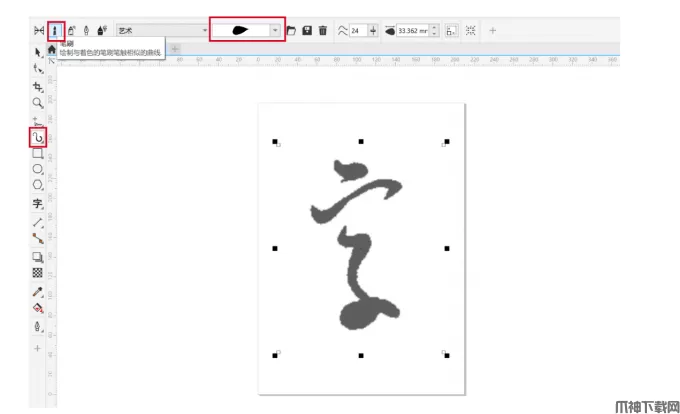Click the middle-right selection handle
The image size is (680, 414).
pyautogui.click(x=447, y=248)
